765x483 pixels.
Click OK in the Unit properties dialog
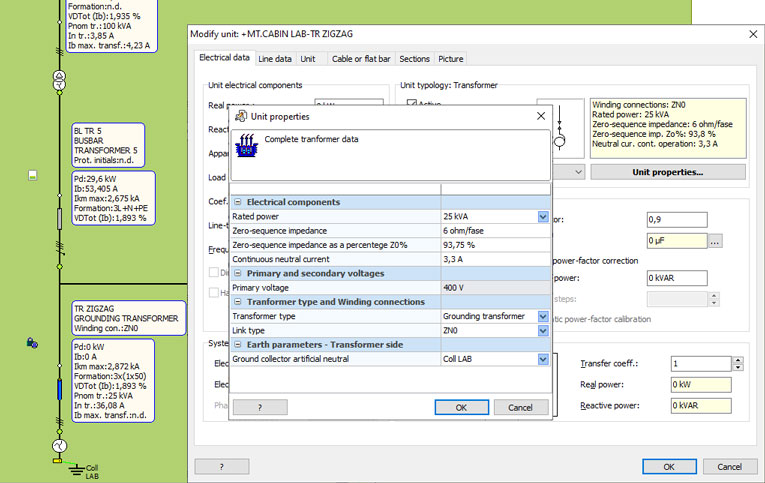[x=461, y=407]
